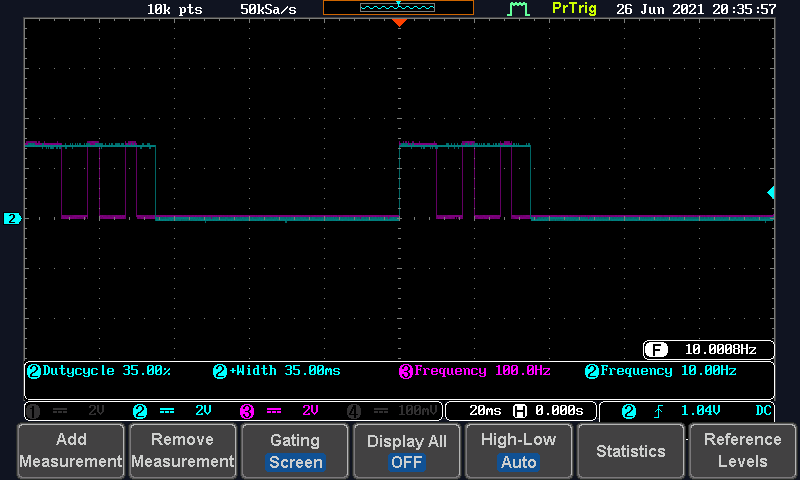Click the cyan trigger level arrow marker
800x480 pixels.
[771, 192]
